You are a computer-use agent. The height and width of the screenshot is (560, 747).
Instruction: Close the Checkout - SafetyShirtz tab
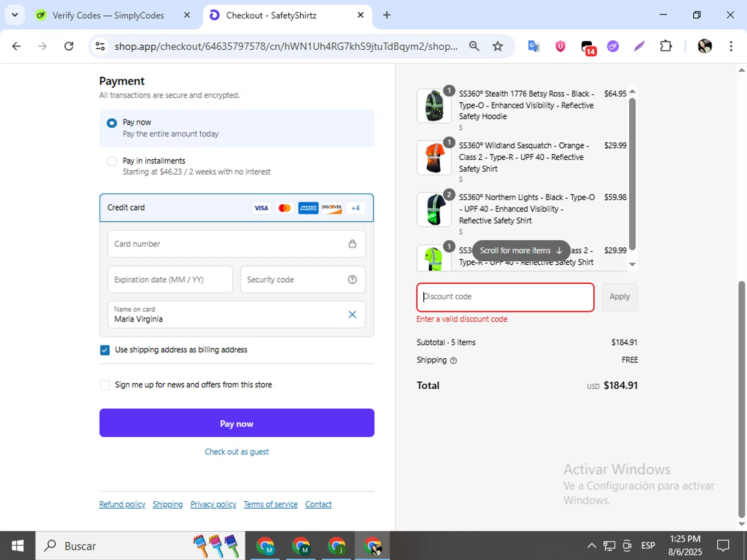361,15
